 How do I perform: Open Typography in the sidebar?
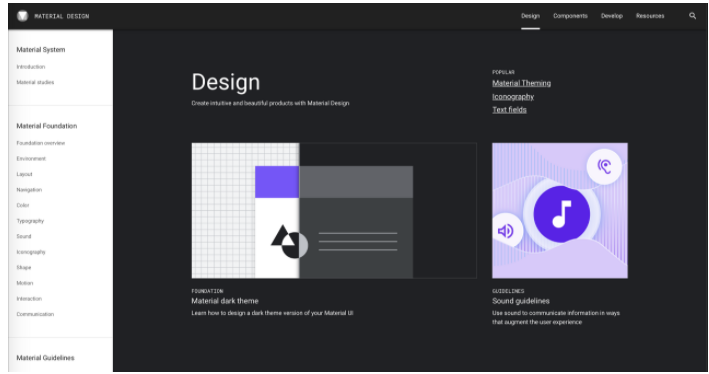click(30, 221)
